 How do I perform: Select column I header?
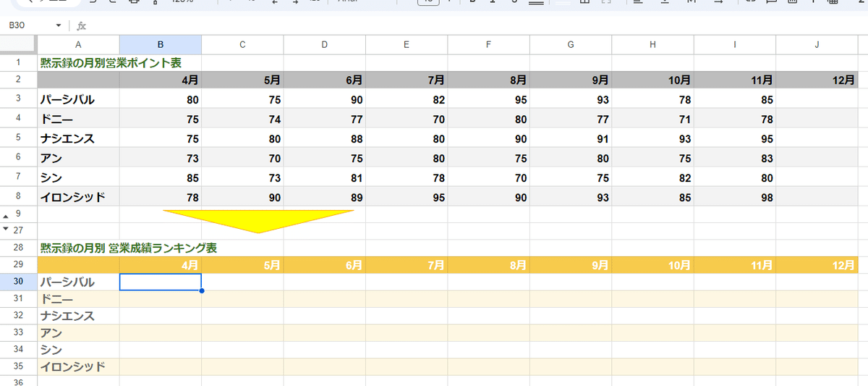coord(735,45)
